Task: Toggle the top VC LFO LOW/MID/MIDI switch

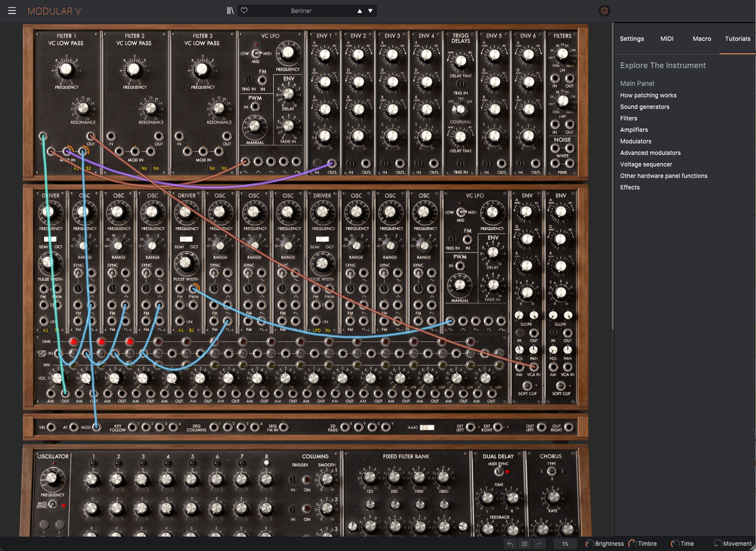Action: (x=257, y=53)
